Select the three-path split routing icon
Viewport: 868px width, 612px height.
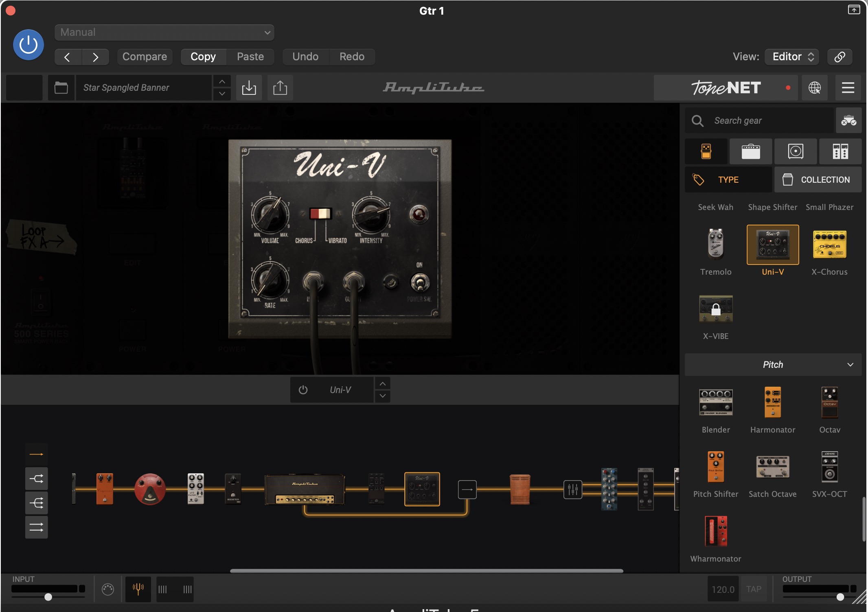click(37, 503)
